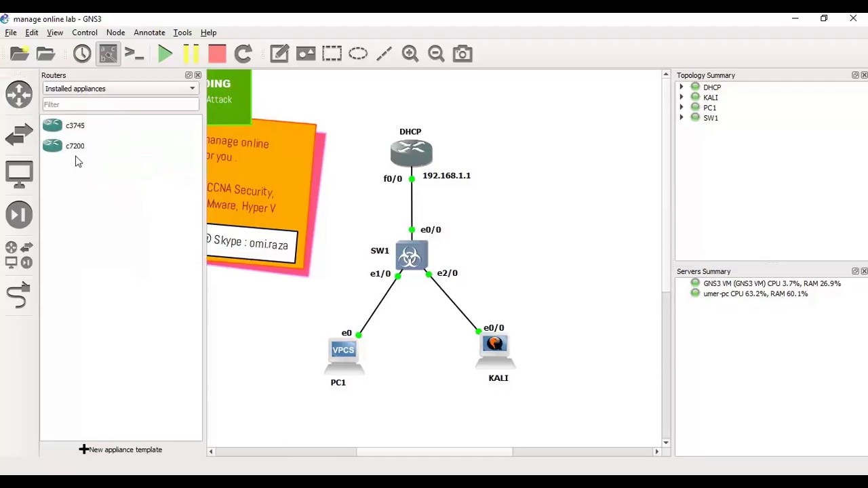Select the c7200 router template
868x488 pixels.
tap(64, 146)
